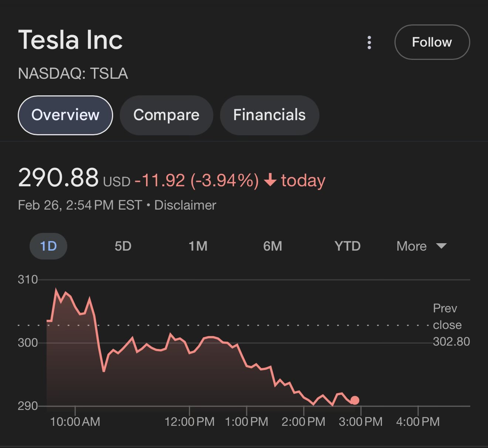Expand the More time ranges dropdown
The image size is (488, 448).
pyautogui.click(x=421, y=246)
